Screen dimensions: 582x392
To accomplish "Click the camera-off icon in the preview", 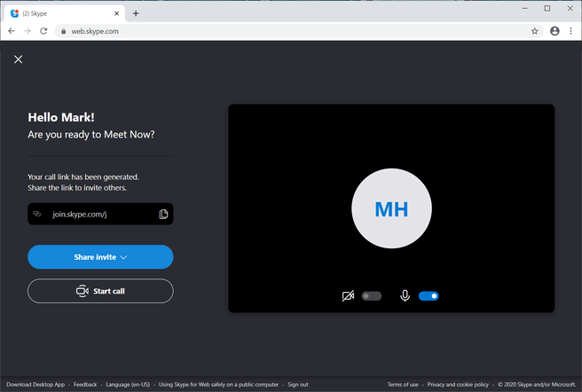I will coord(348,296).
